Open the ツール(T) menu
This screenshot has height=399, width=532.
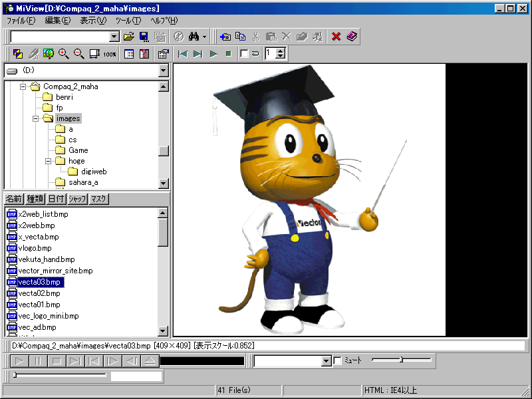[x=128, y=21]
